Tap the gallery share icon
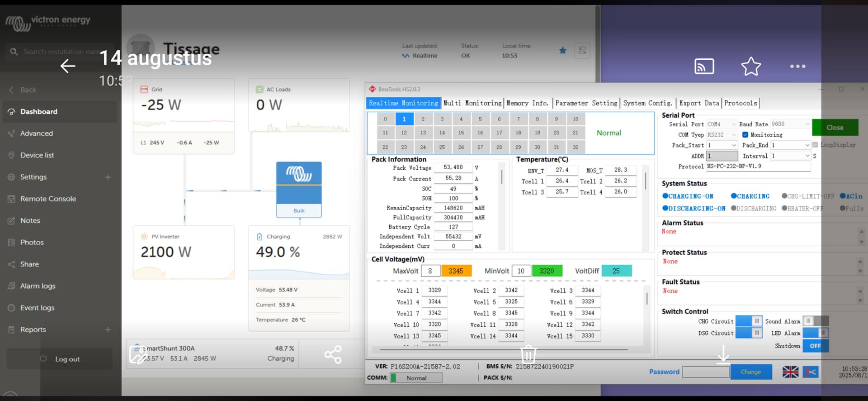 click(x=333, y=354)
